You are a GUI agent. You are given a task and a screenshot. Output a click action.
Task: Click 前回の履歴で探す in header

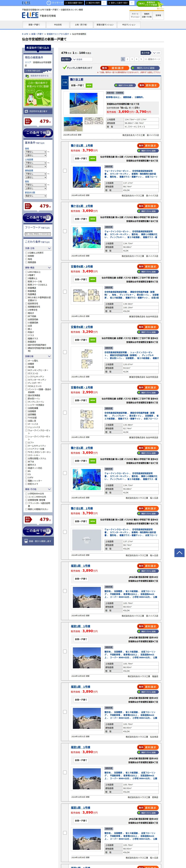(x=74, y=3)
